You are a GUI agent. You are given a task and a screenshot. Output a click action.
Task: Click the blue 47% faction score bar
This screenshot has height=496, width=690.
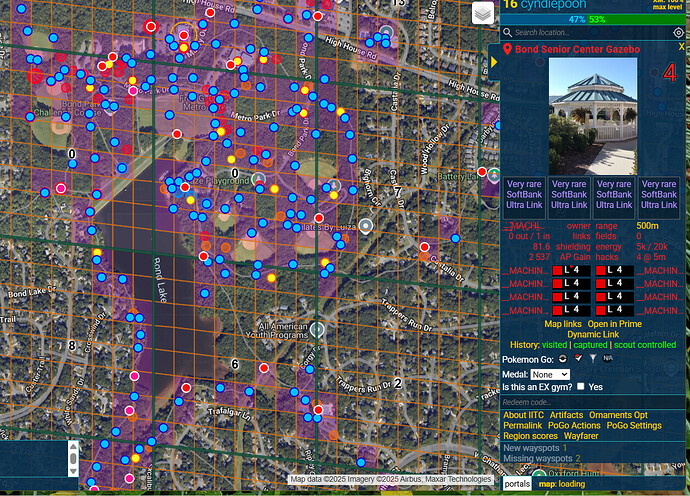[543, 20]
